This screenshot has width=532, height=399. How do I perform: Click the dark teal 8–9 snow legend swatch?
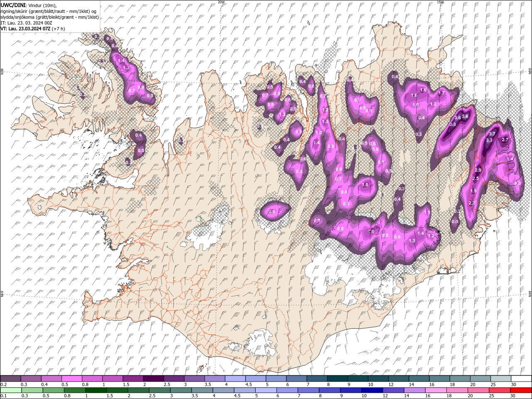[x=337, y=379]
